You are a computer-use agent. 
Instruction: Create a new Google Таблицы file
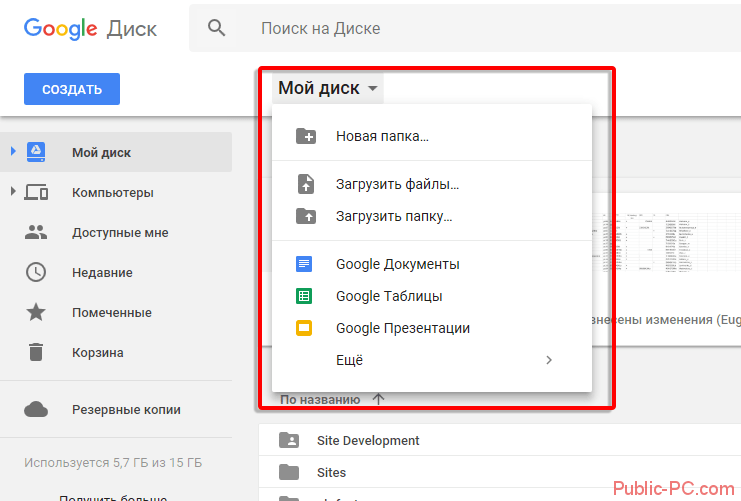(x=432, y=296)
